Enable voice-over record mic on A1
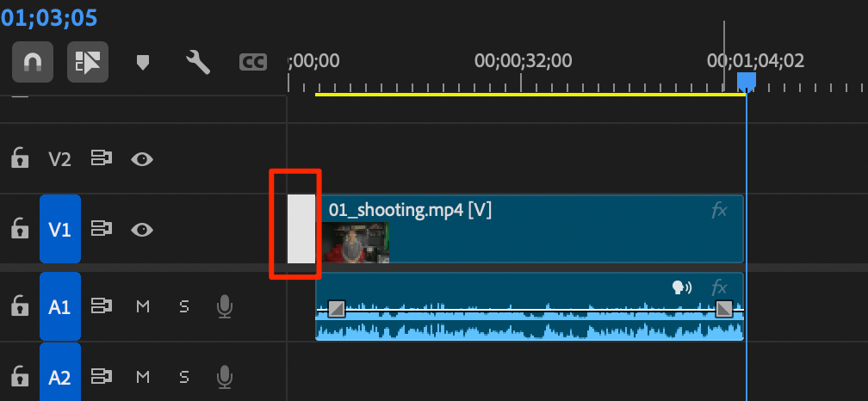This screenshot has width=868, height=401. coord(225,305)
